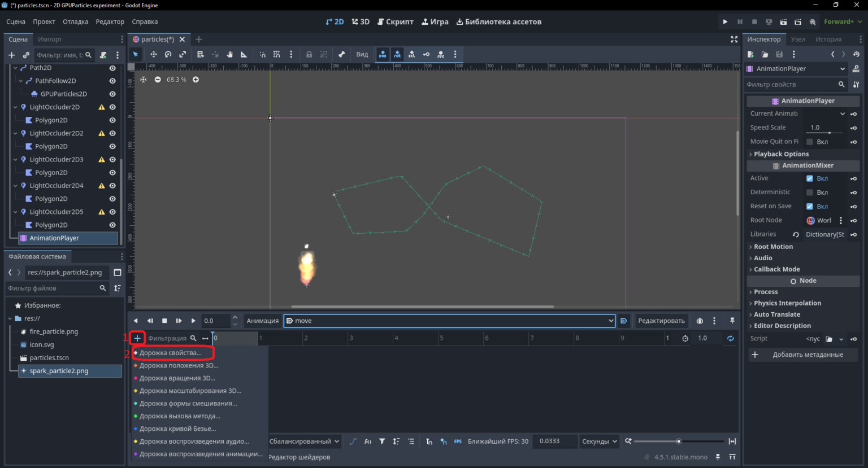Switch to the Узел tab

798,39
